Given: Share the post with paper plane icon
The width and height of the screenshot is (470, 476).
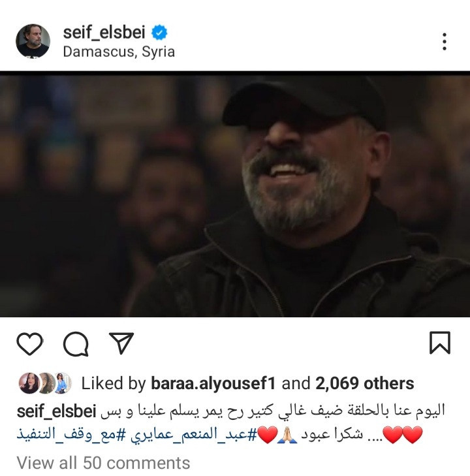Looking at the screenshot, I should 121,343.
